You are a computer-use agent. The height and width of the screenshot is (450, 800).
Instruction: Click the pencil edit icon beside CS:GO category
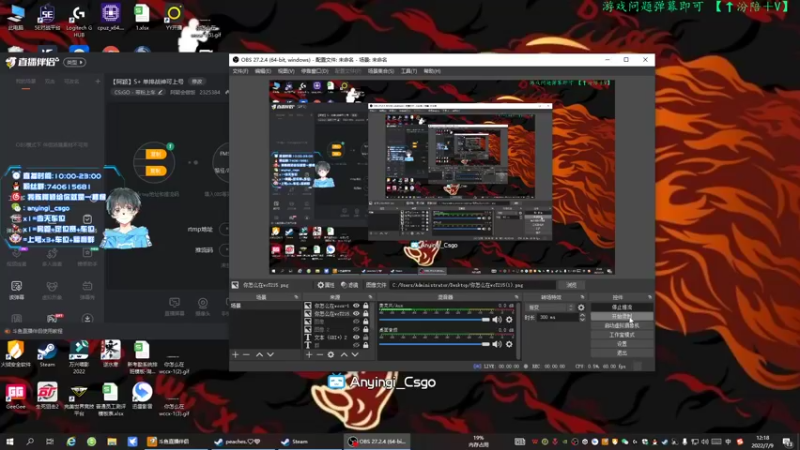[x=160, y=92]
